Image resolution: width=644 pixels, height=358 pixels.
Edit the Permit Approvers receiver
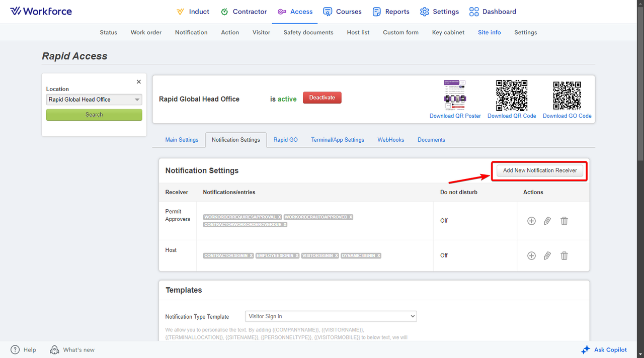click(x=547, y=221)
